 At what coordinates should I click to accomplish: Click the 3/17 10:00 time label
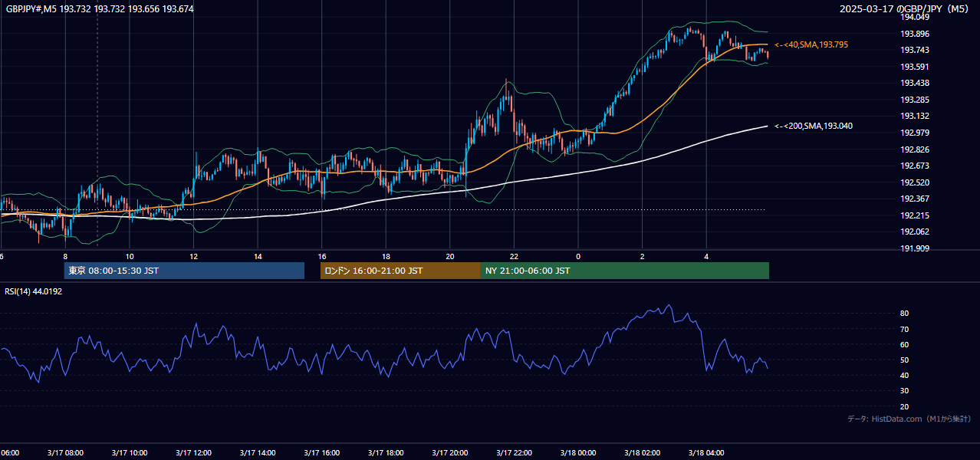(130, 453)
